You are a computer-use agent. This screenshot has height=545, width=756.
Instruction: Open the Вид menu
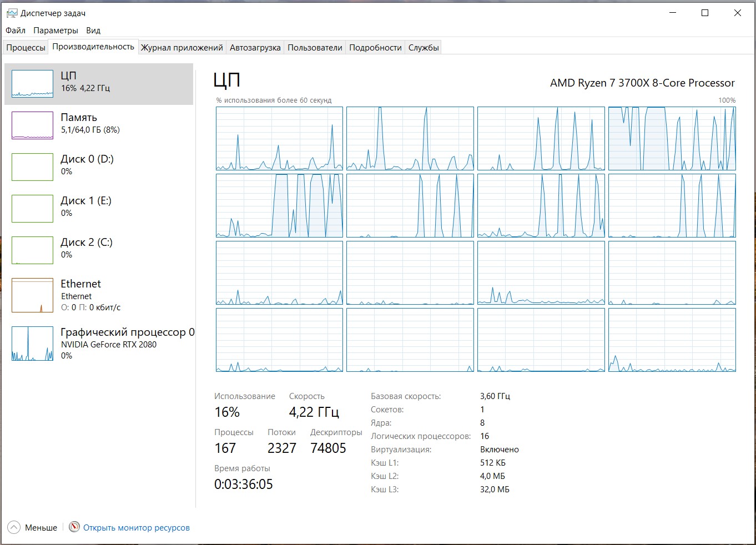(x=93, y=31)
